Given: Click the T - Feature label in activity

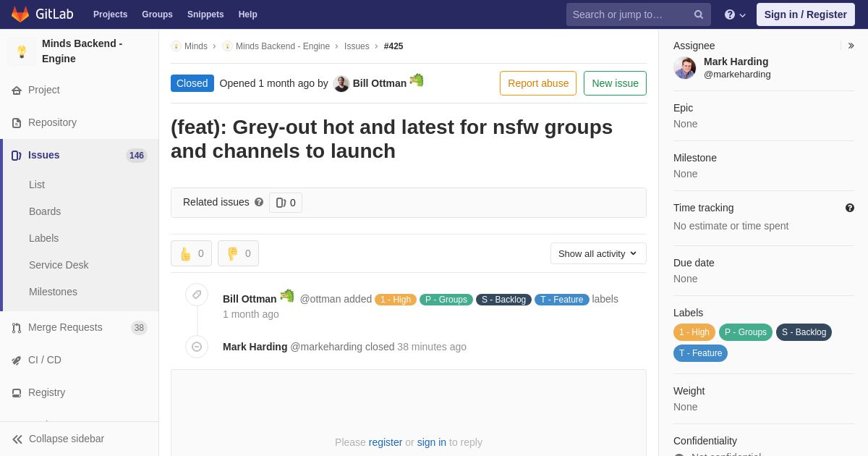Looking at the screenshot, I should [x=562, y=300].
